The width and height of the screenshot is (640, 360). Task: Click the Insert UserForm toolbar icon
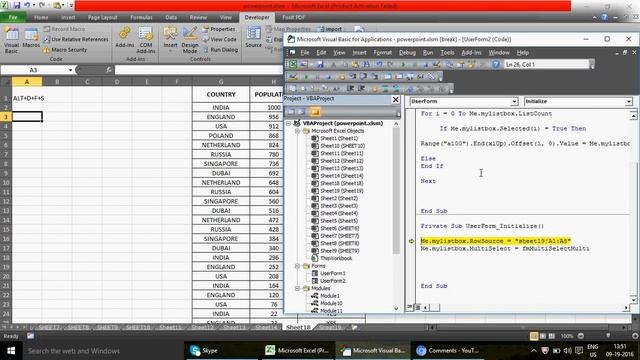pyautogui.click(x=303, y=64)
